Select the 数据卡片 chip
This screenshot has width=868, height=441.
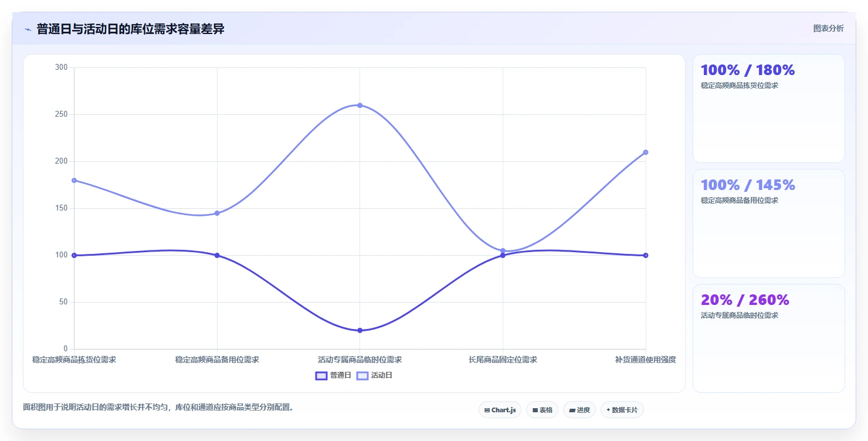click(622, 410)
